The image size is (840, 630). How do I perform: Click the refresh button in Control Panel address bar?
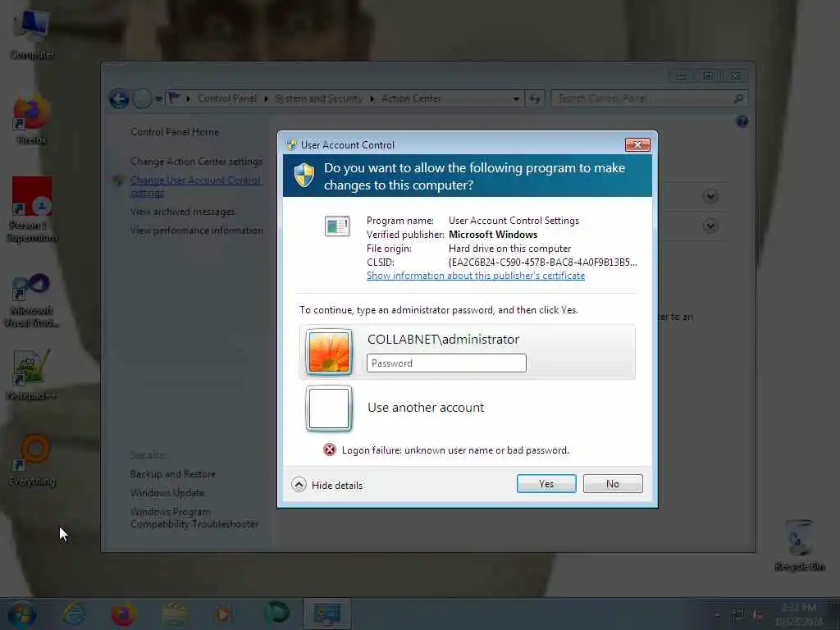[x=535, y=98]
